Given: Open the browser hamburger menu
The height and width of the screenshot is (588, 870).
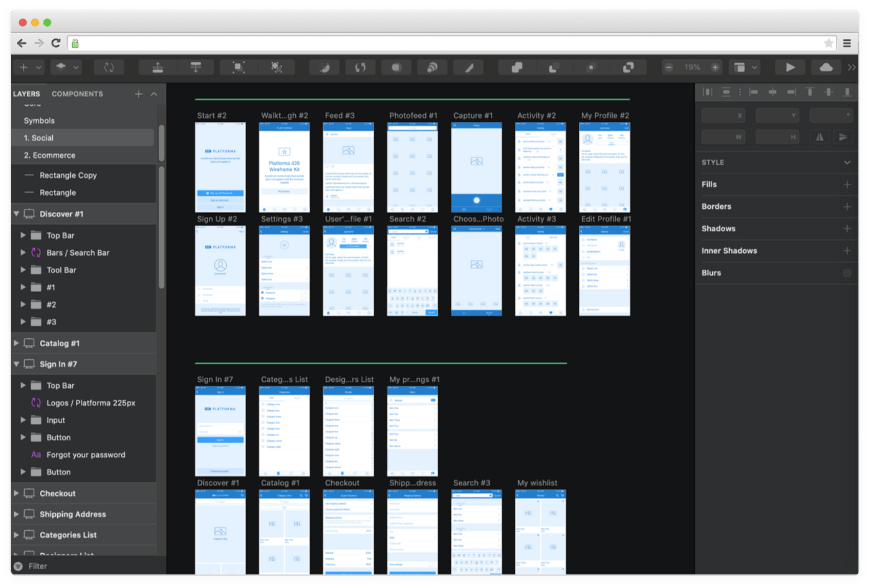Looking at the screenshot, I should click(x=847, y=43).
